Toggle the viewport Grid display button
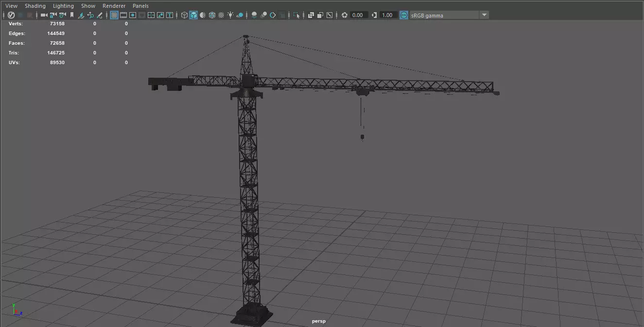Screen dimensions: 644x327 (x=114, y=15)
